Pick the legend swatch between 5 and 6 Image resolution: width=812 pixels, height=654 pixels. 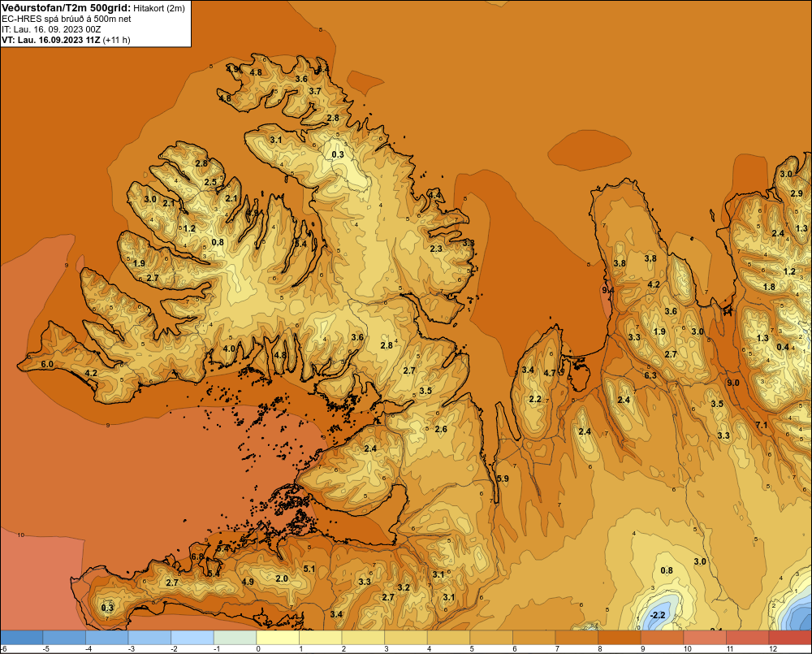pyautogui.click(x=491, y=638)
